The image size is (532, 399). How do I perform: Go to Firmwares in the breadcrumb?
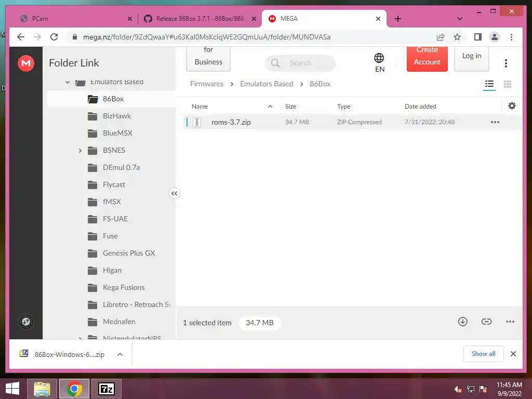pyautogui.click(x=207, y=84)
